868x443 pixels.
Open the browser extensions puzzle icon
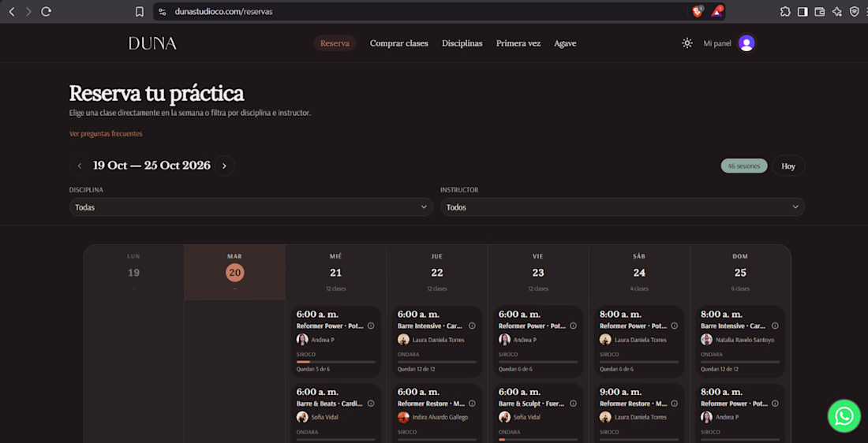pyautogui.click(x=785, y=12)
